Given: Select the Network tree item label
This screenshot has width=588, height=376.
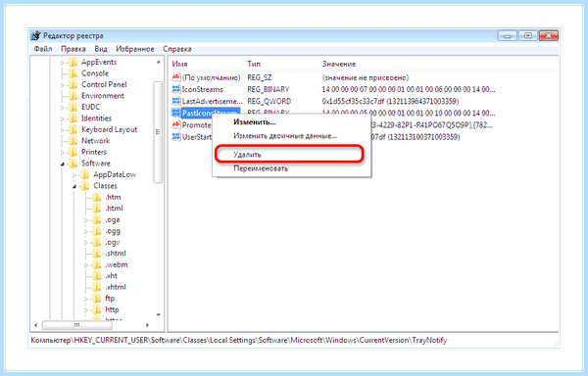Looking at the screenshot, I should click(x=96, y=141).
